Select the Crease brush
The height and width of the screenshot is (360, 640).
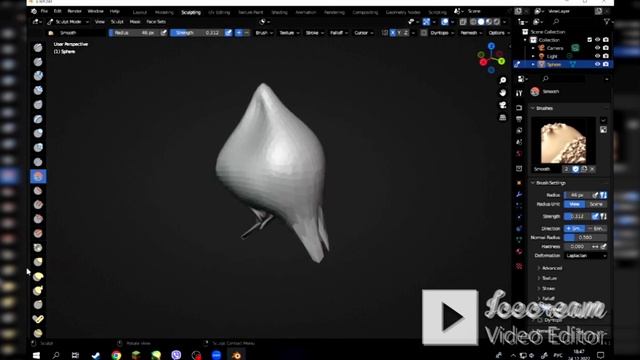(x=38, y=162)
